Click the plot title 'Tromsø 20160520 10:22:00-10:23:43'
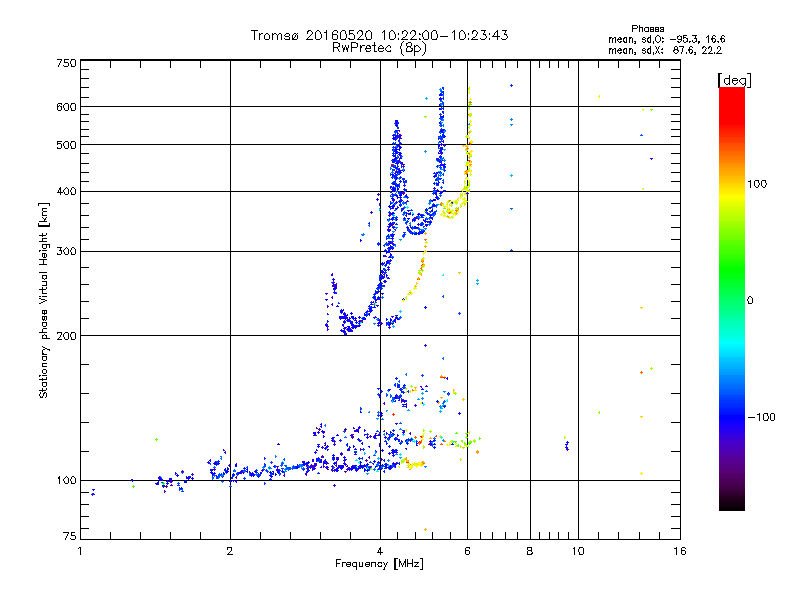The width and height of the screenshot is (800, 600). coord(379,35)
